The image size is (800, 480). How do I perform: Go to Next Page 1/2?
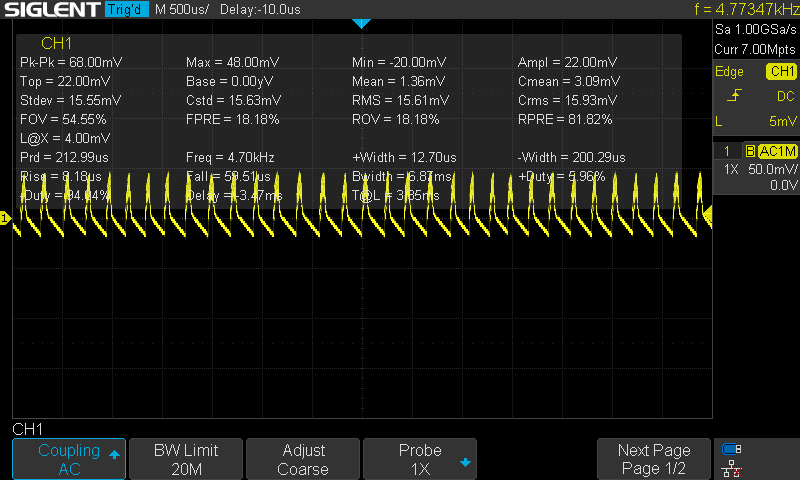(654, 459)
